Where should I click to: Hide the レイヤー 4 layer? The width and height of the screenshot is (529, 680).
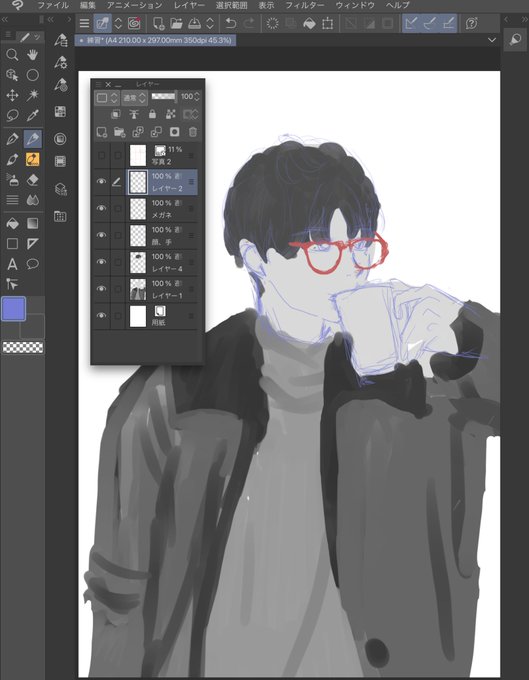101,262
